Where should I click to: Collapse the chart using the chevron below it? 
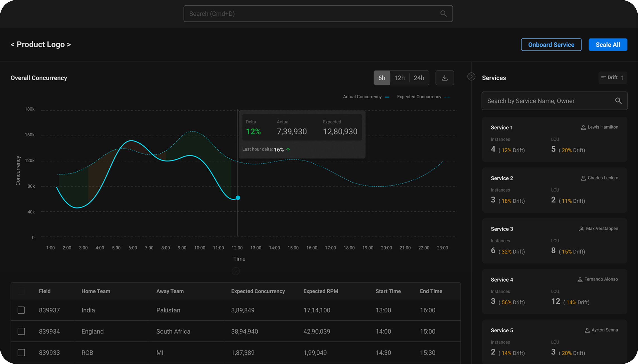(235, 271)
